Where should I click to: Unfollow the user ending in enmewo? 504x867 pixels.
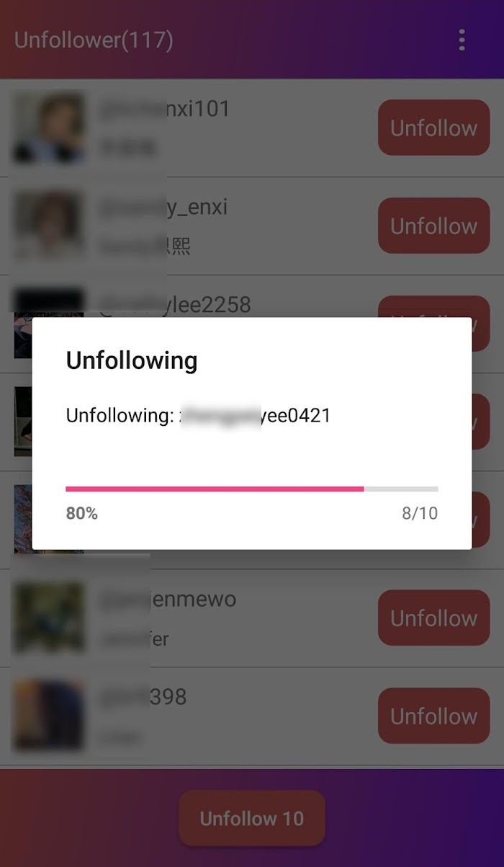[433, 618]
